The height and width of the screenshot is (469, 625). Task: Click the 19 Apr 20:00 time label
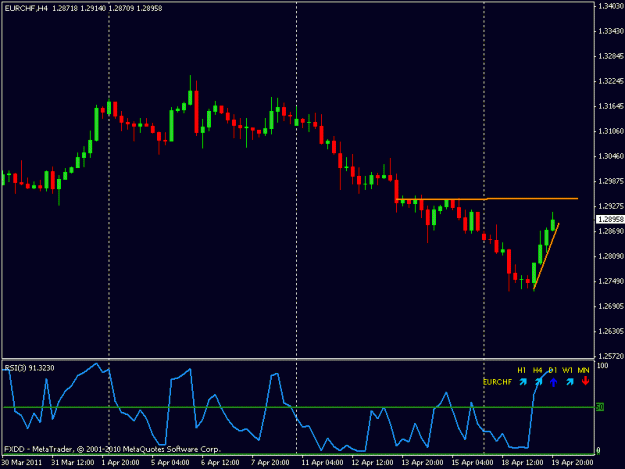tap(572, 462)
